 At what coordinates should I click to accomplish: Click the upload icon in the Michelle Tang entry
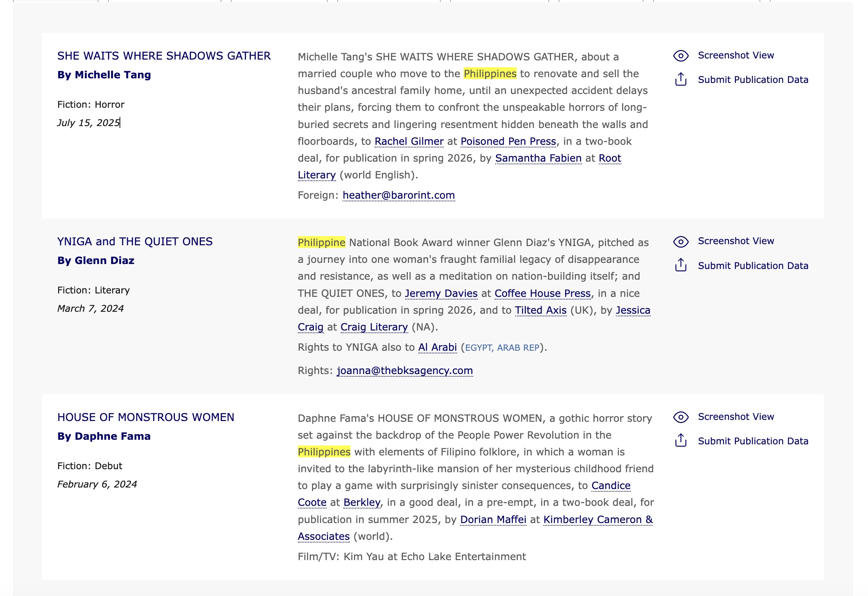(680, 79)
